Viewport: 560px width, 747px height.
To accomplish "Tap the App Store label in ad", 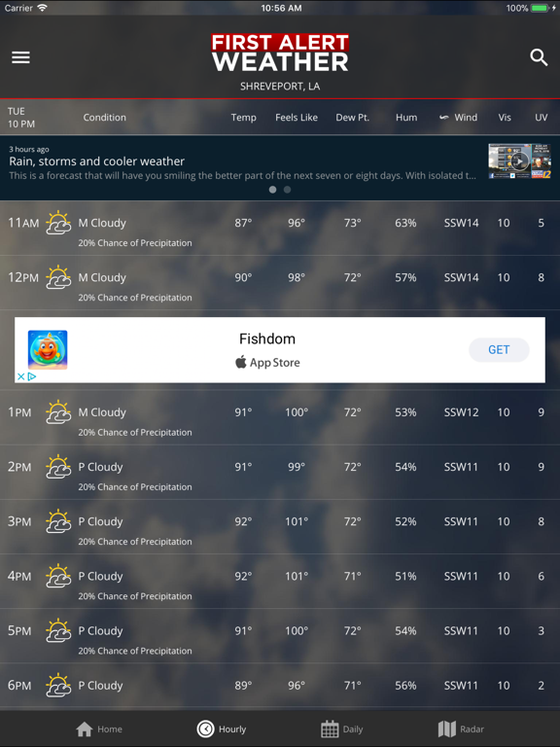I will [x=267, y=362].
